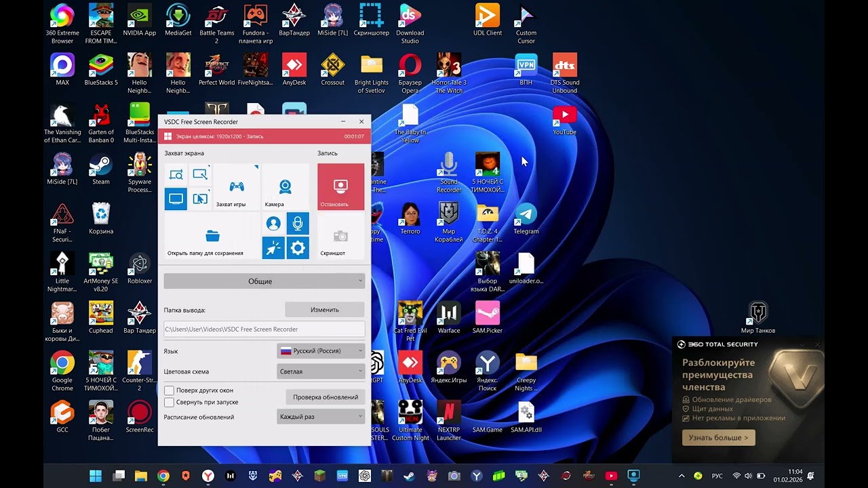868x488 pixels.
Task: Open the Мир Танков desktop icon
Action: 757,318
